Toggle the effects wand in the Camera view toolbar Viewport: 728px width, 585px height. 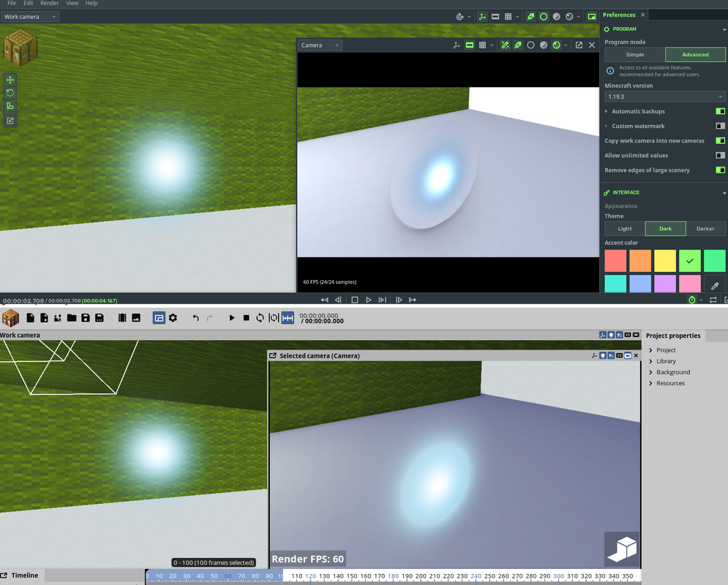tap(505, 45)
